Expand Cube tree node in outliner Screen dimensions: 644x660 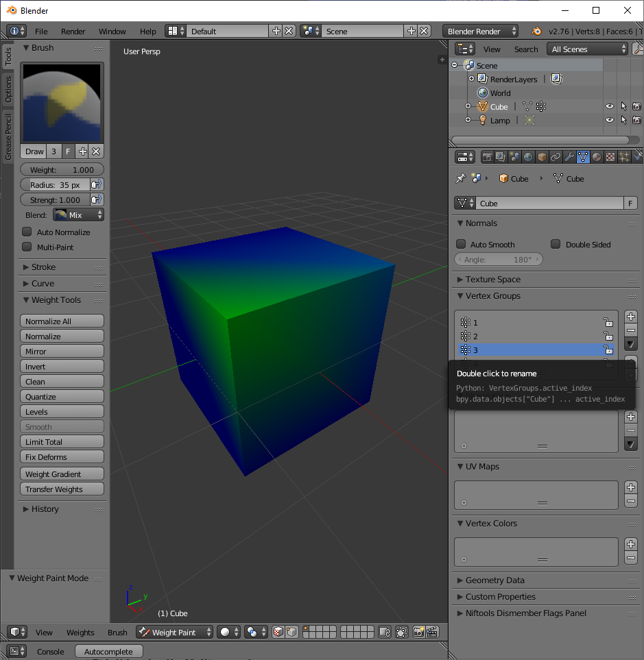click(x=468, y=106)
